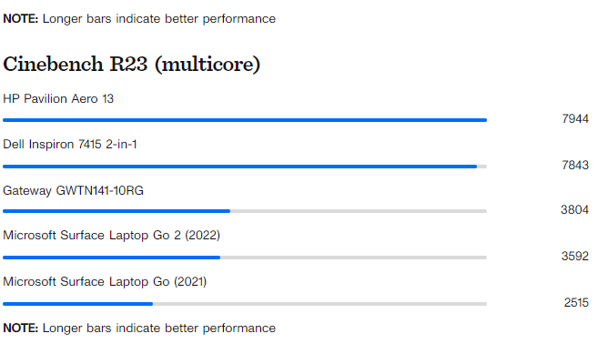The image size is (608, 364).
Task: Click the "Cinebench R23 (multicore)" heading
Action: click(x=132, y=64)
